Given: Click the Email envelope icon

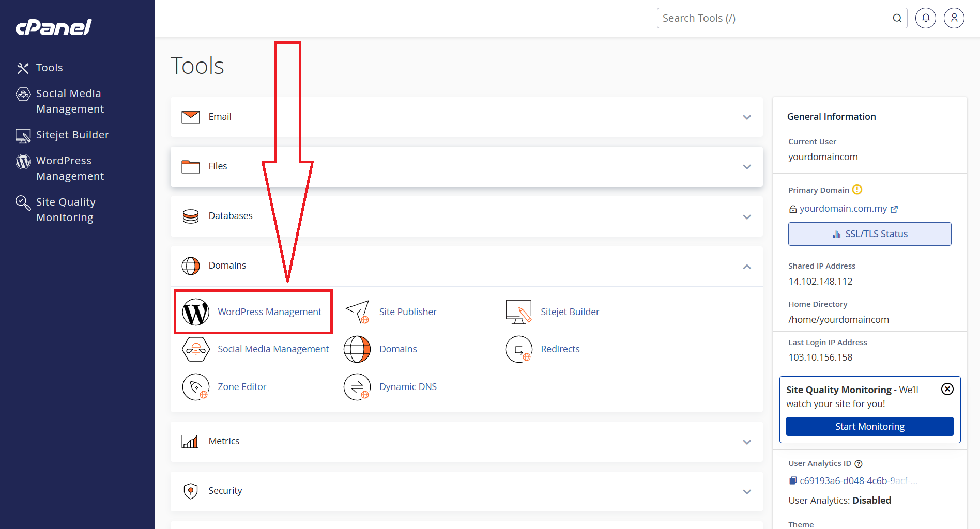Looking at the screenshot, I should 191,117.
